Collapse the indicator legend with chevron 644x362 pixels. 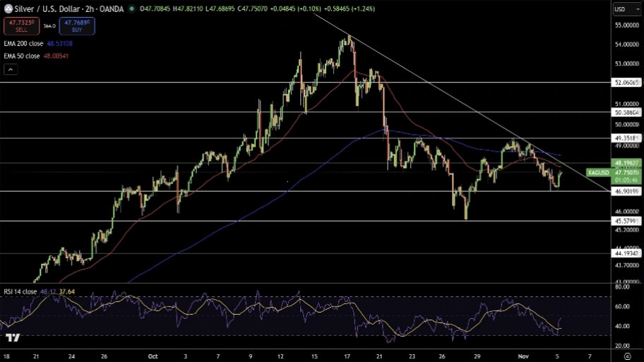pyautogui.click(x=10, y=69)
